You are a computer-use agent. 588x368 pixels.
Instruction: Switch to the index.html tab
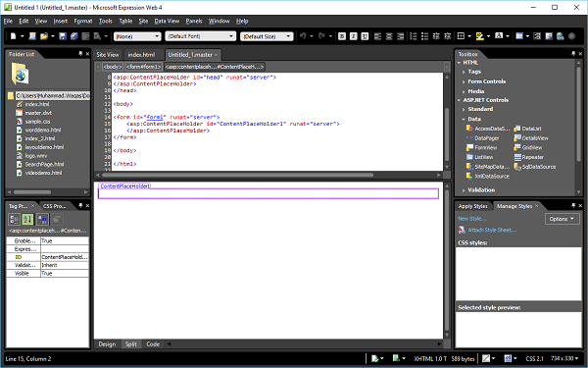click(141, 55)
